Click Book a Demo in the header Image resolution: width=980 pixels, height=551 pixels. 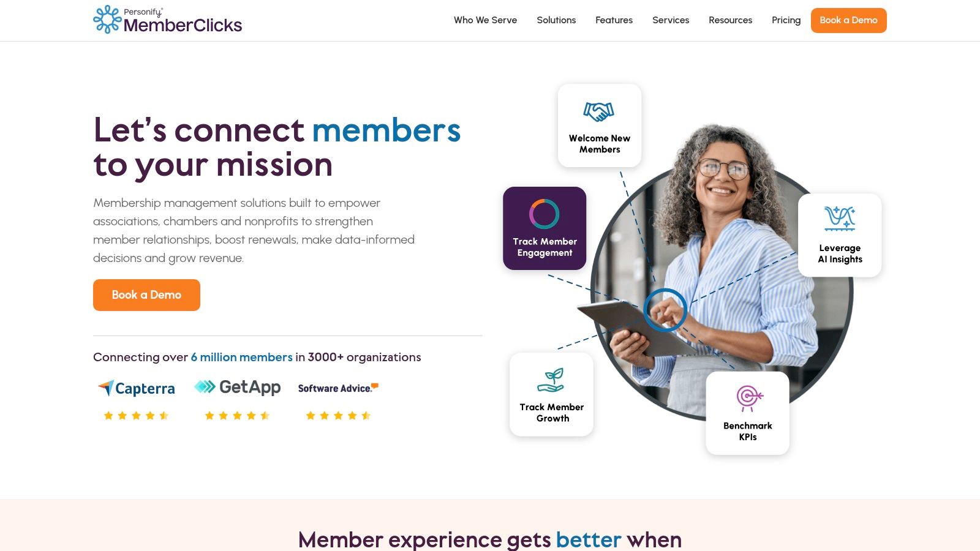tap(848, 20)
